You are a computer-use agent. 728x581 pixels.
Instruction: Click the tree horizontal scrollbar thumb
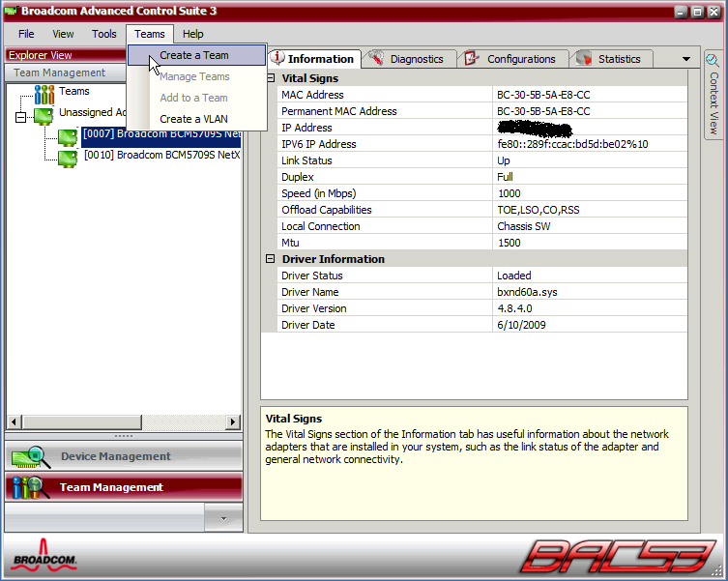pos(81,421)
